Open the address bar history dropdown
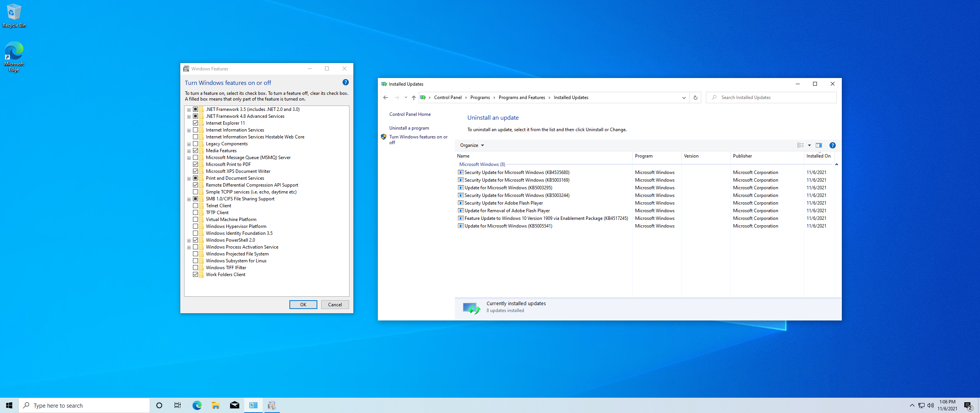 [x=684, y=98]
